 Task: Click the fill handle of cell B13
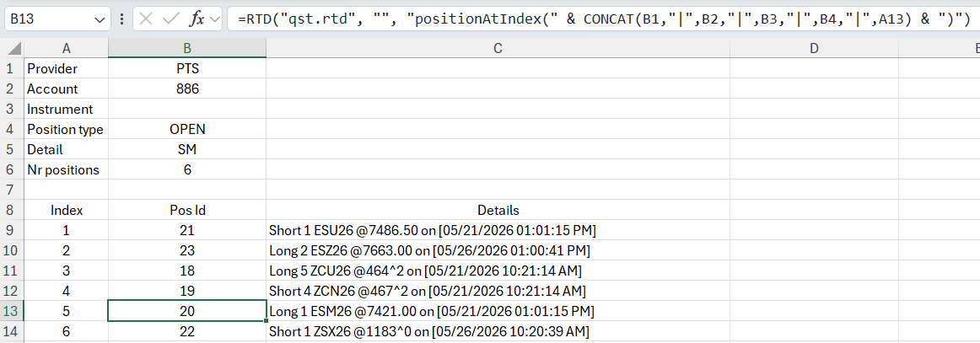click(x=267, y=321)
